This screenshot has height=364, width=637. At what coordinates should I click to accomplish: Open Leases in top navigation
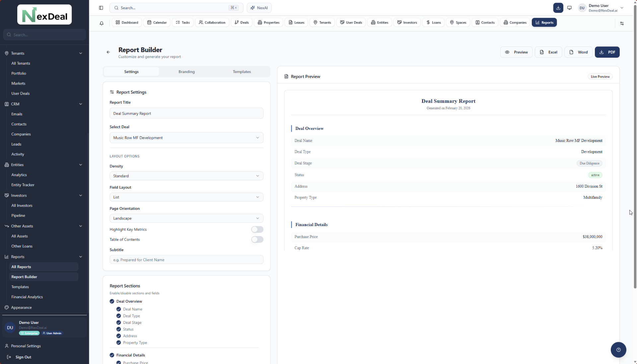pyautogui.click(x=296, y=22)
